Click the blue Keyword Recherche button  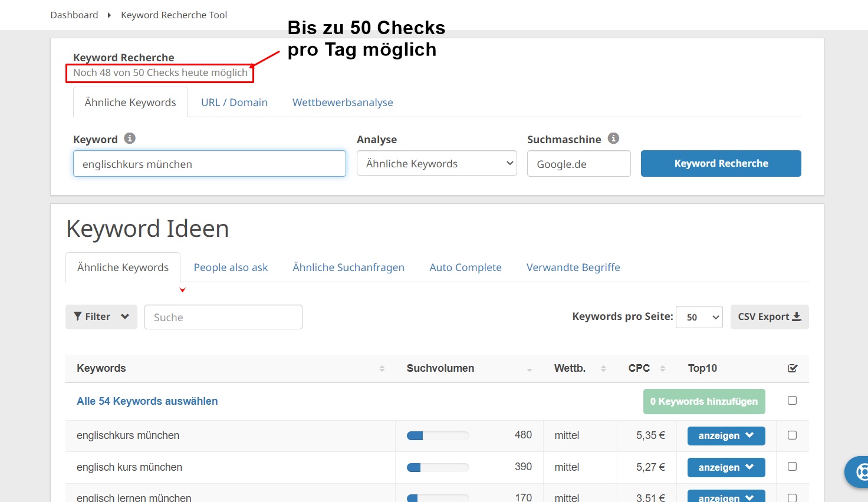point(721,164)
